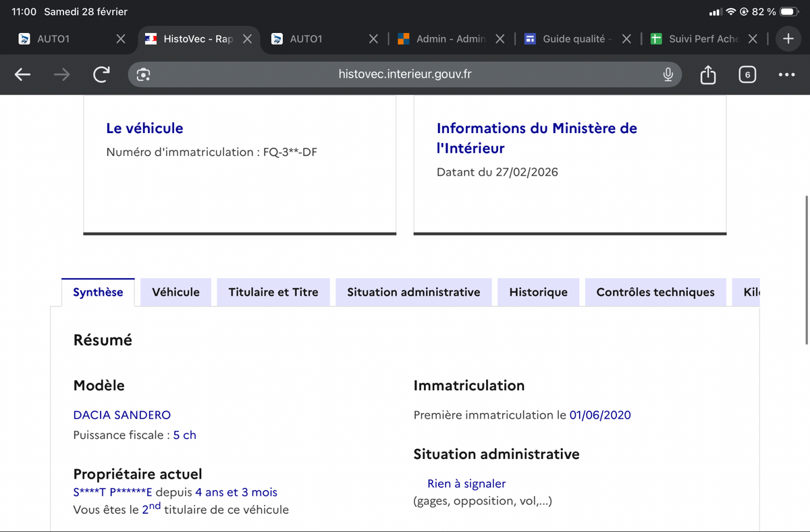Open the share sheet icon

(x=707, y=75)
